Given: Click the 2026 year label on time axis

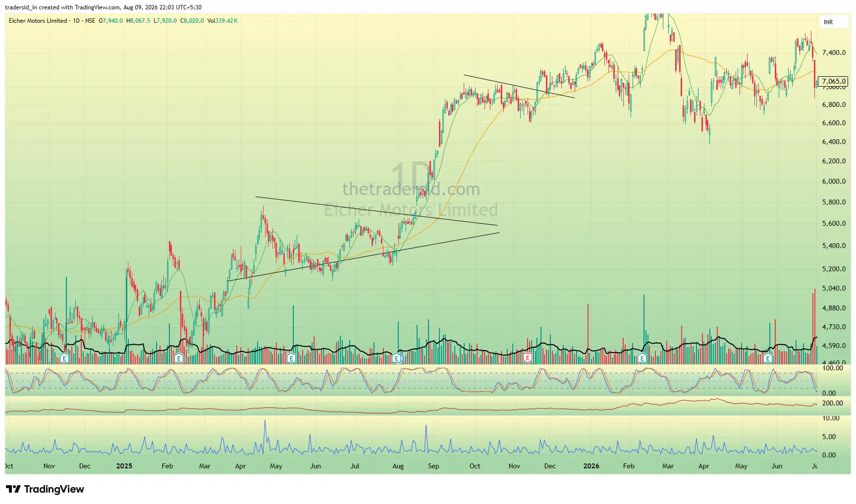Looking at the screenshot, I should pyautogui.click(x=591, y=466).
